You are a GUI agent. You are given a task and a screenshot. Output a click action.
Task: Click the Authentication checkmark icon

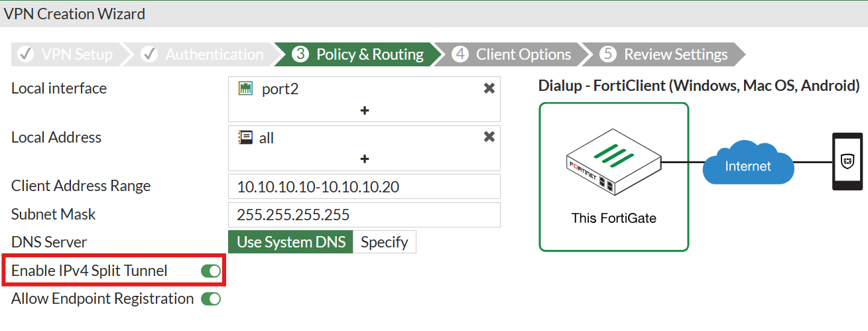[150, 54]
